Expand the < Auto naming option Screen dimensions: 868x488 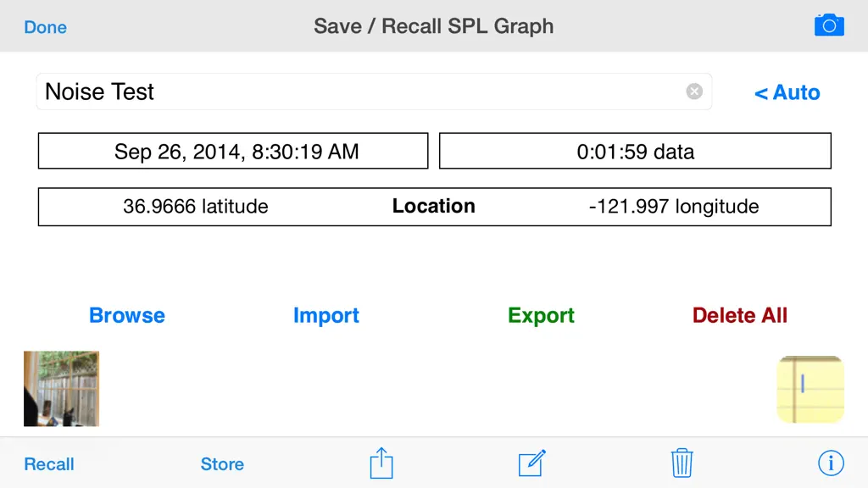click(x=787, y=92)
